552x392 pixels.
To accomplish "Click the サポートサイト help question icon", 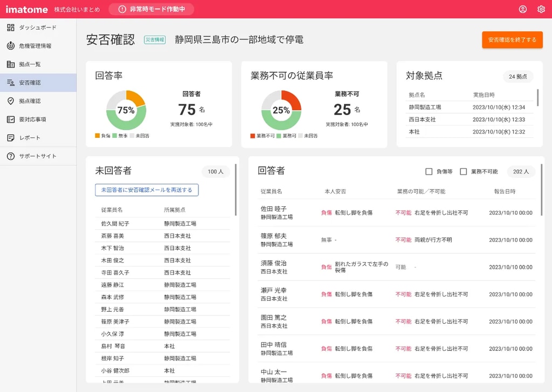I will 11,156.
